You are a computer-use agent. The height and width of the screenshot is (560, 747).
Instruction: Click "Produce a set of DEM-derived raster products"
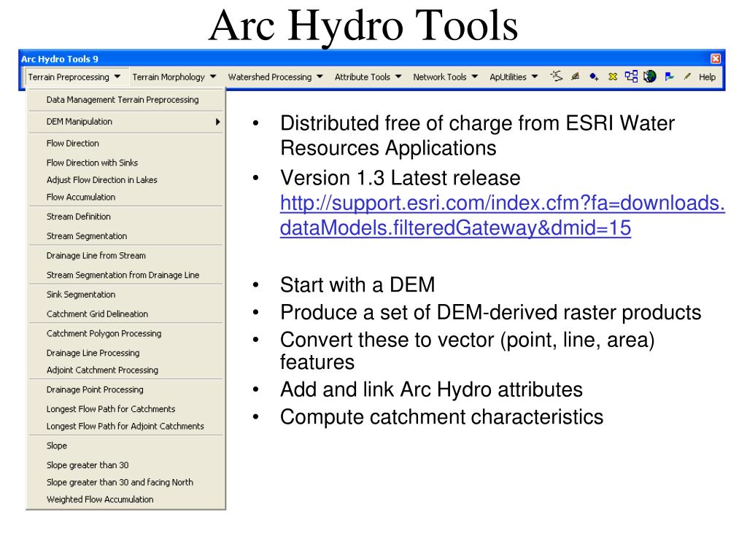tap(491, 312)
